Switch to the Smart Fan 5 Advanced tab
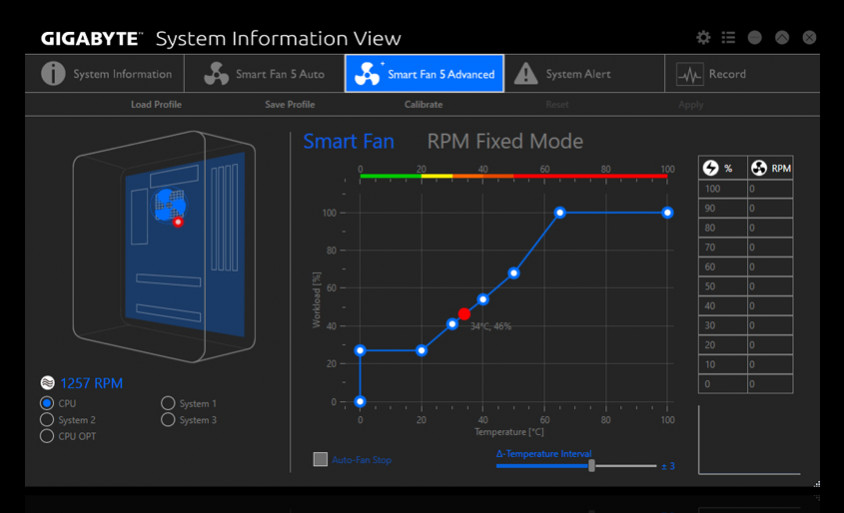The height and width of the screenshot is (513, 844). coord(424,74)
